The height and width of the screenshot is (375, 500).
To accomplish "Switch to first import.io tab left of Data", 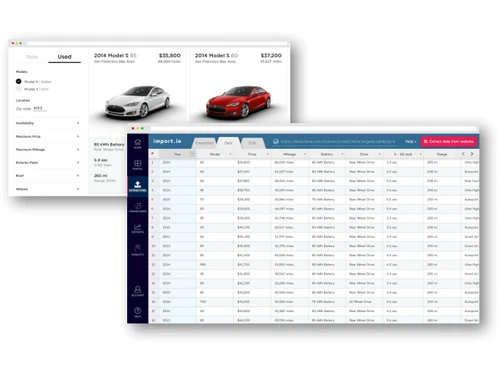I will pos(205,143).
